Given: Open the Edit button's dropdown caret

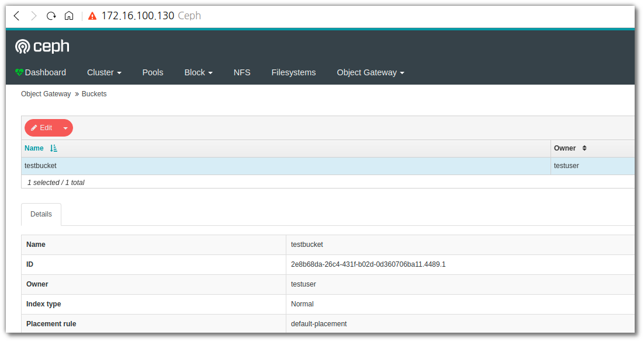Looking at the screenshot, I should [65, 128].
